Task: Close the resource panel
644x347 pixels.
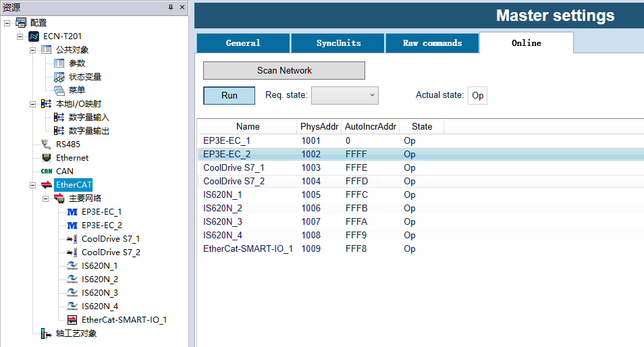Action: (x=182, y=7)
